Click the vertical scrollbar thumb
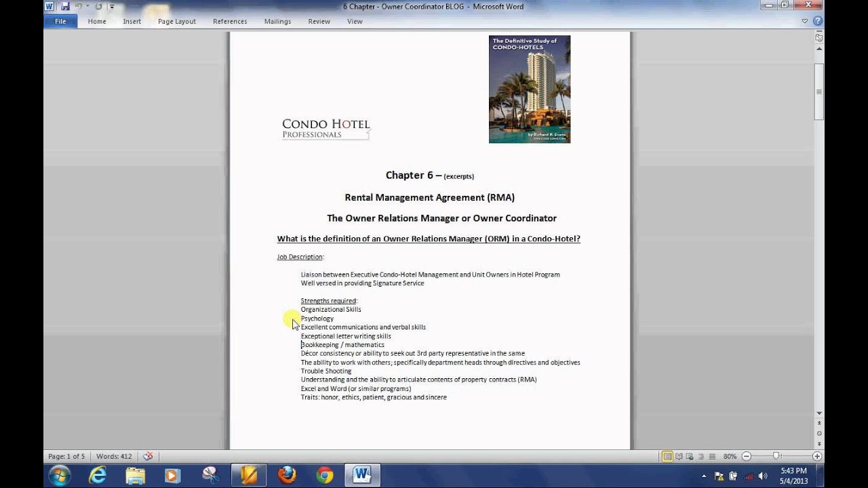 pos(819,91)
